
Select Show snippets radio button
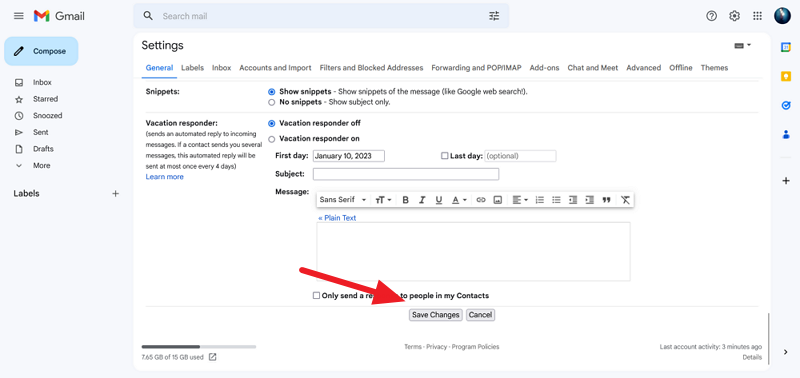pyautogui.click(x=271, y=92)
